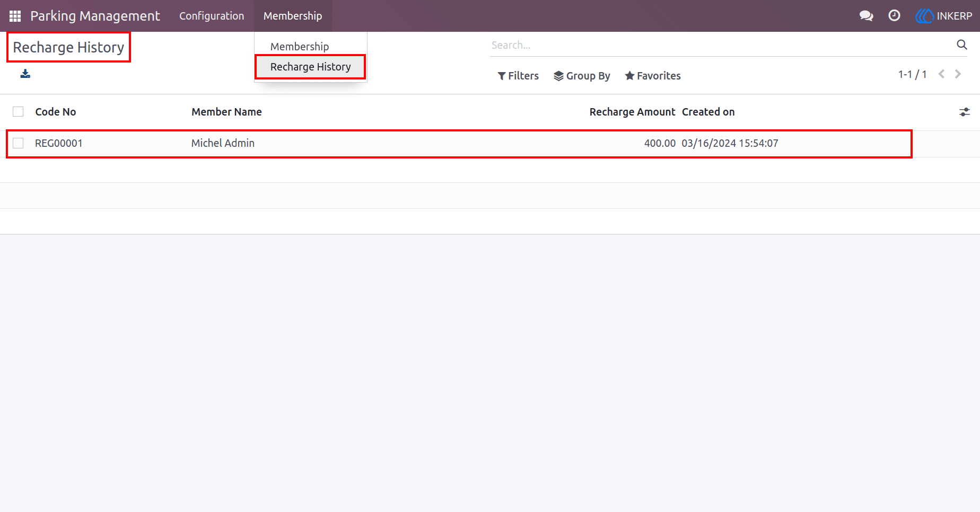Expand the Group By dropdown
This screenshot has width=980, height=512.
[582, 76]
